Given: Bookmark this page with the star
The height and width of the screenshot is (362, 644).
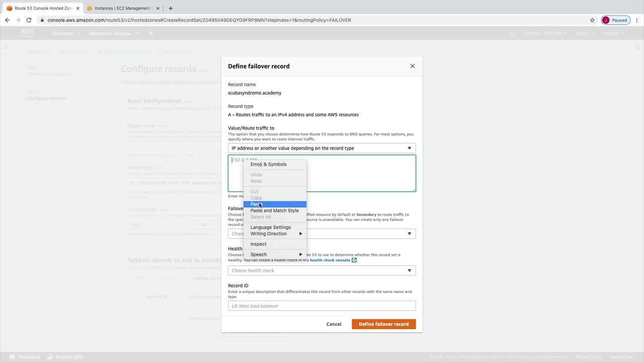Looking at the screenshot, I should (x=592, y=20).
